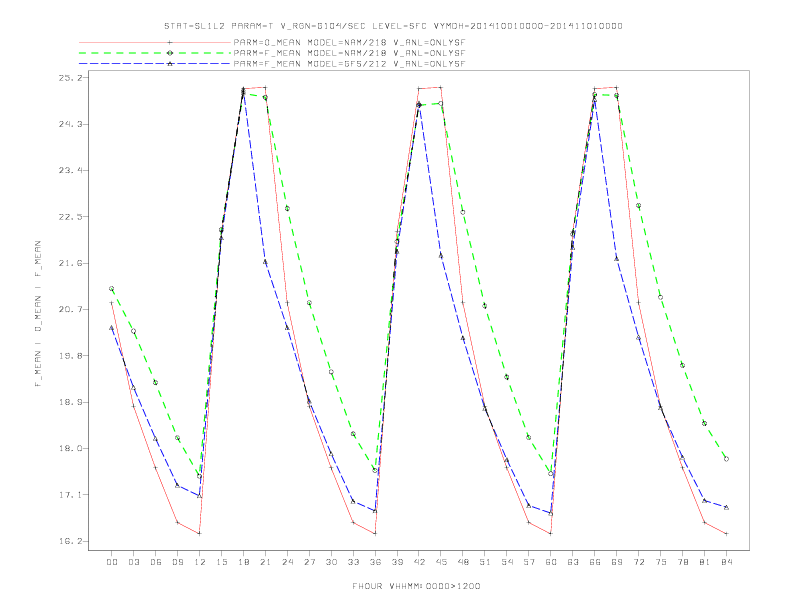Click x-axis forecast hour label 48
The image size is (792, 612).
463,562
